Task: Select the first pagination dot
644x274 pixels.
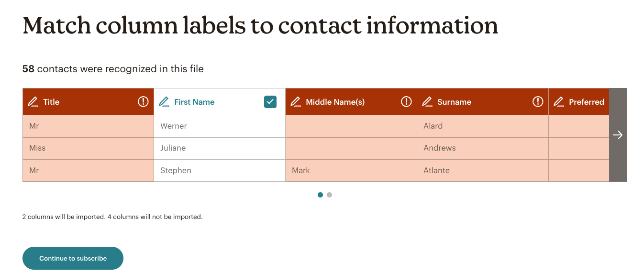Action: tap(320, 195)
